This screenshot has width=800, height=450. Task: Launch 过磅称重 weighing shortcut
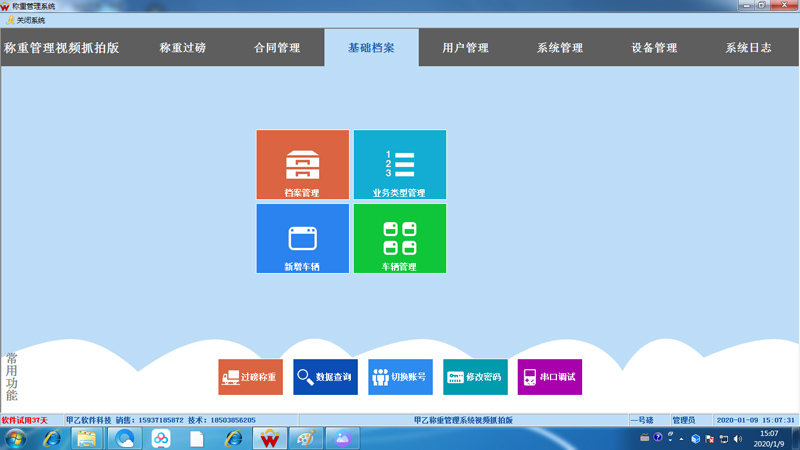coord(250,377)
